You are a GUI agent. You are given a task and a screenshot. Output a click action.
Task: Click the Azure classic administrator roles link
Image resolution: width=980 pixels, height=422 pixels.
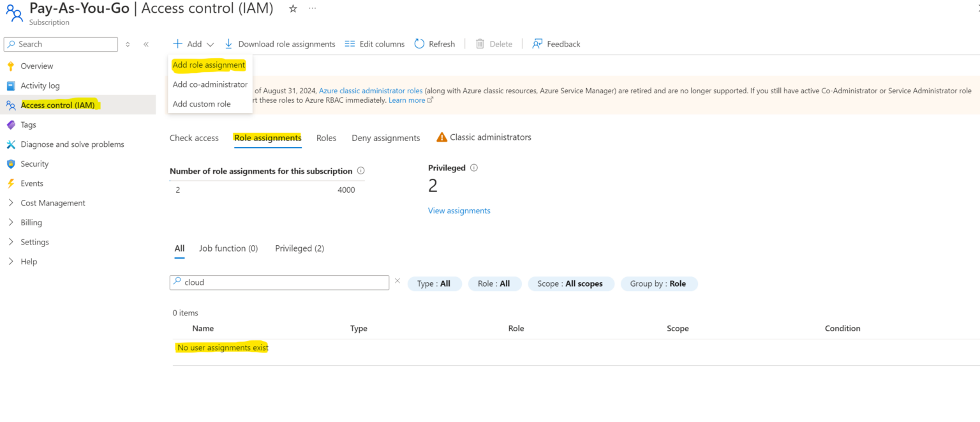click(370, 90)
